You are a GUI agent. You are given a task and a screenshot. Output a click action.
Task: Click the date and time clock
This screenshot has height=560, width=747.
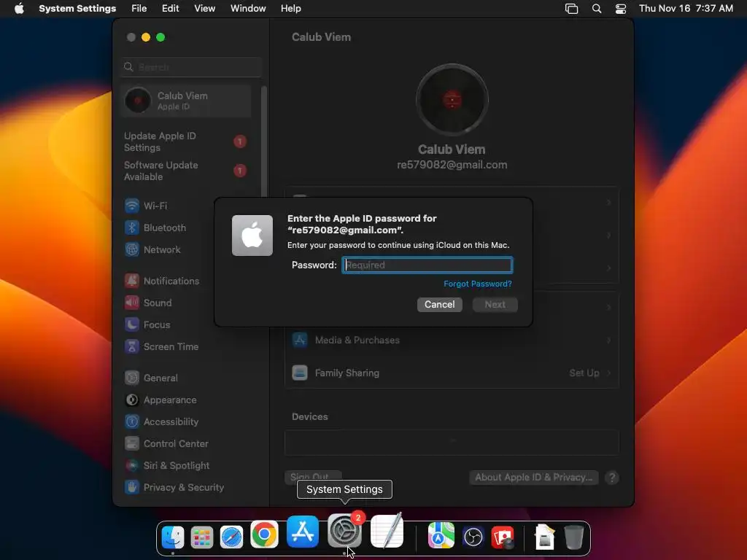pyautogui.click(x=686, y=9)
